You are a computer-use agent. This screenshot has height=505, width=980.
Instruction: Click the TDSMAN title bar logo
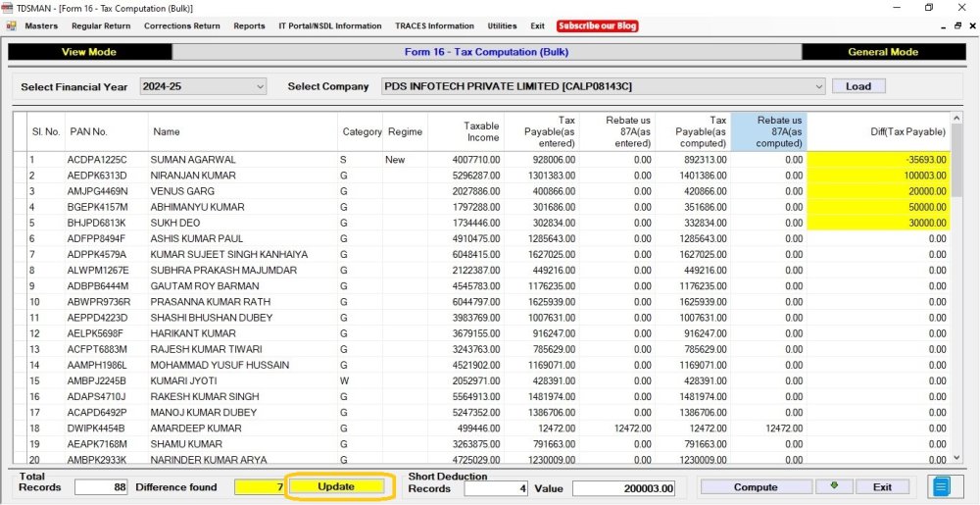click(8, 8)
